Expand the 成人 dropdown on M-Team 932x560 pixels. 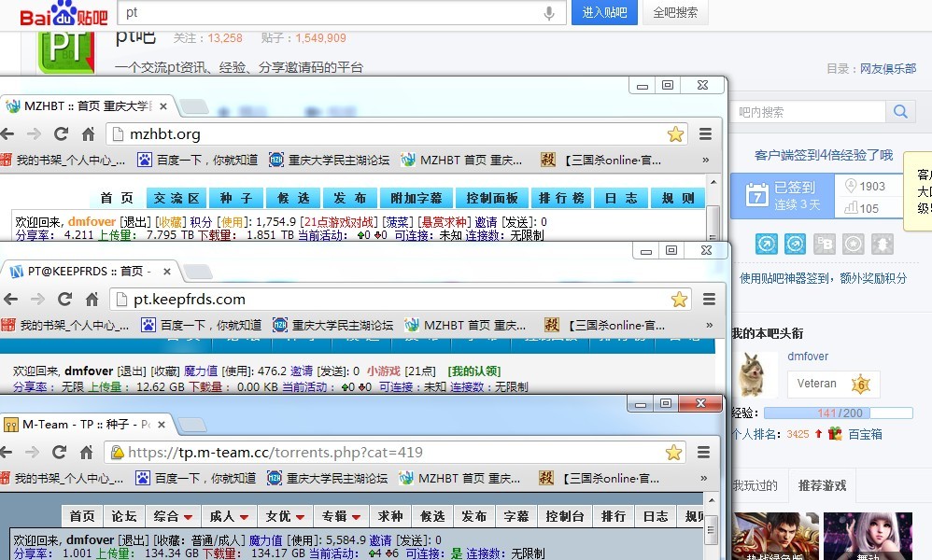pos(229,517)
